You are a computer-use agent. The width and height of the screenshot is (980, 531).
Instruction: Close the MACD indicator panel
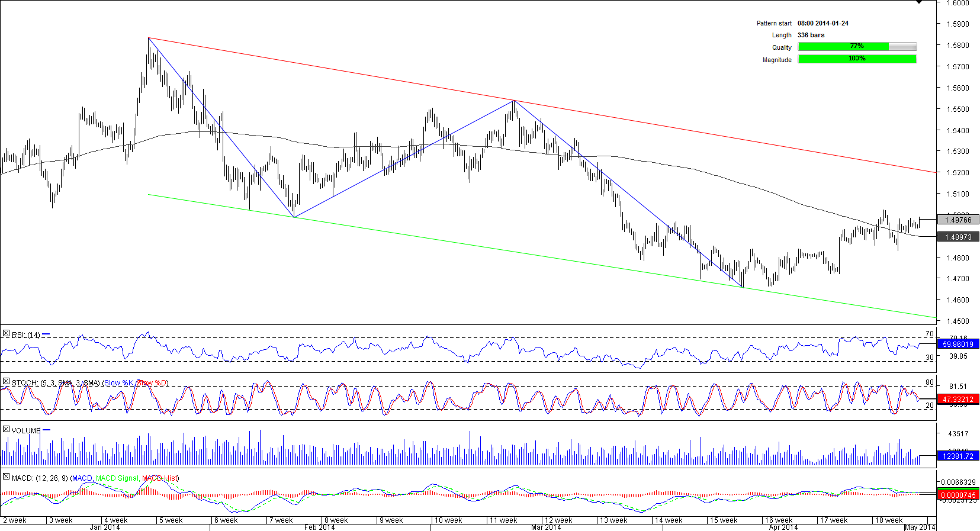[x=6, y=477]
